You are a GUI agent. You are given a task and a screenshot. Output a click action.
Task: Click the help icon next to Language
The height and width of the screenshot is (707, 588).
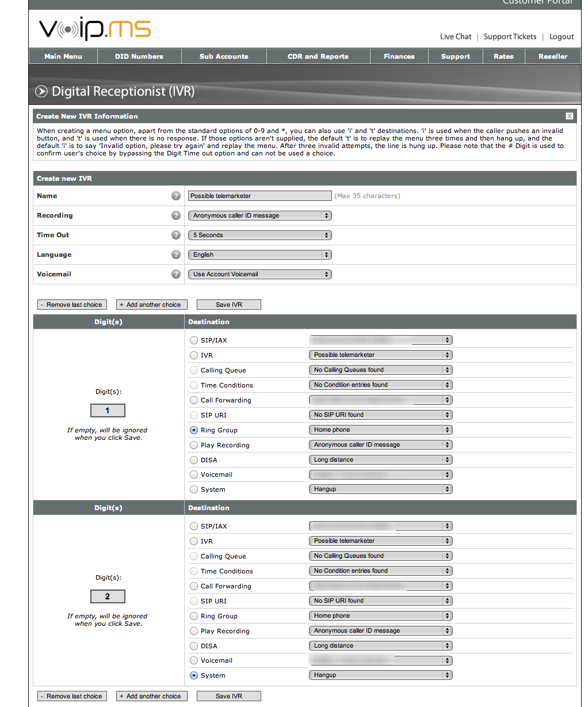pyautogui.click(x=176, y=254)
